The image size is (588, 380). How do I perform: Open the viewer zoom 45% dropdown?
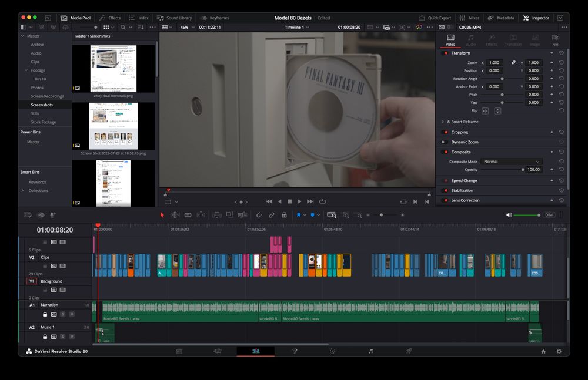tap(187, 28)
